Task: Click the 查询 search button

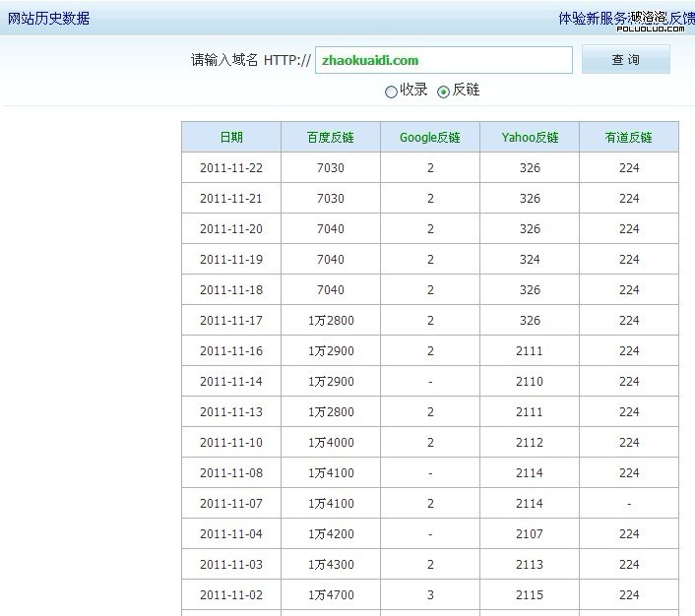Action: pos(625,59)
